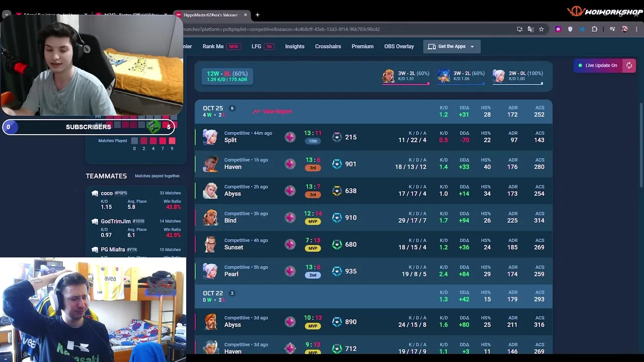Click the rank icon in Split match row

pyautogui.click(x=290, y=137)
